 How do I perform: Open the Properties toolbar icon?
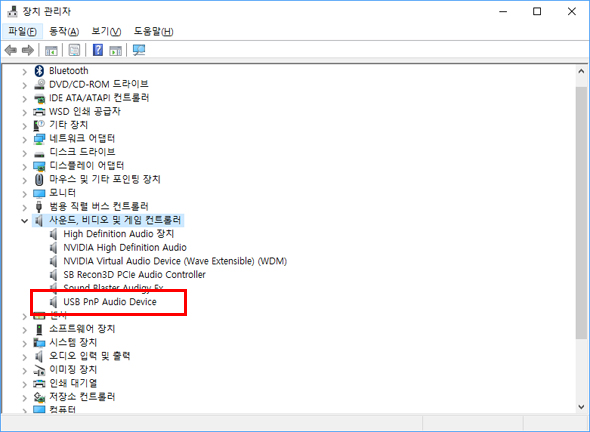pyautogui.click(x=74, y=50)
